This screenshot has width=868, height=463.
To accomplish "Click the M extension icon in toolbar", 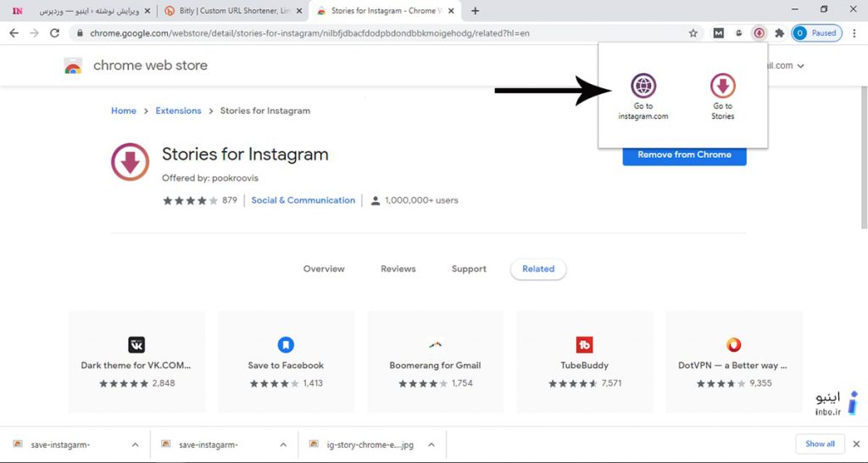I will coord(719,33).
